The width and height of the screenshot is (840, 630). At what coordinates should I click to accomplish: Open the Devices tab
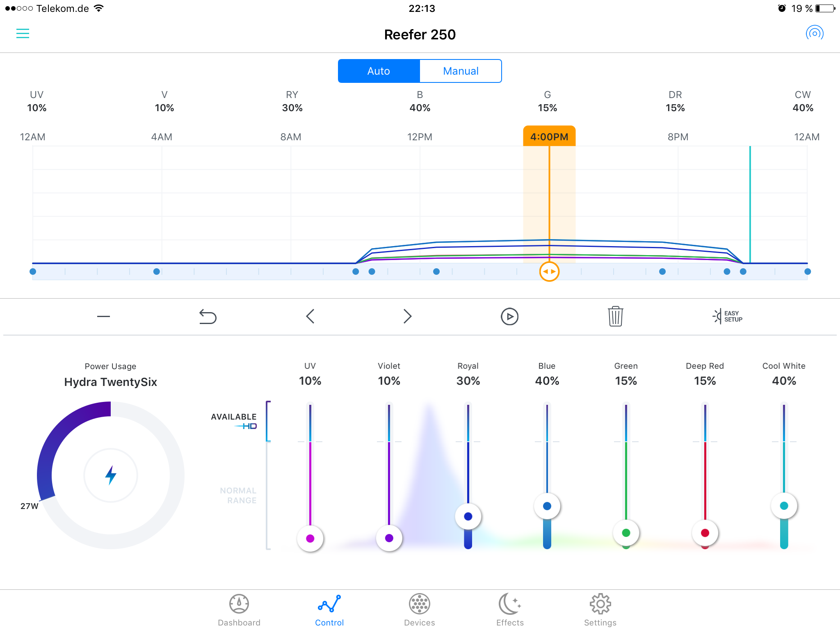[x=419, y=610]
